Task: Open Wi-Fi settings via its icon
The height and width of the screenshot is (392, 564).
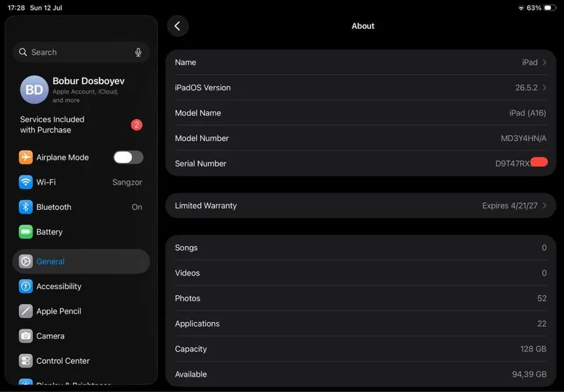Action: click(x=25, y=183)
